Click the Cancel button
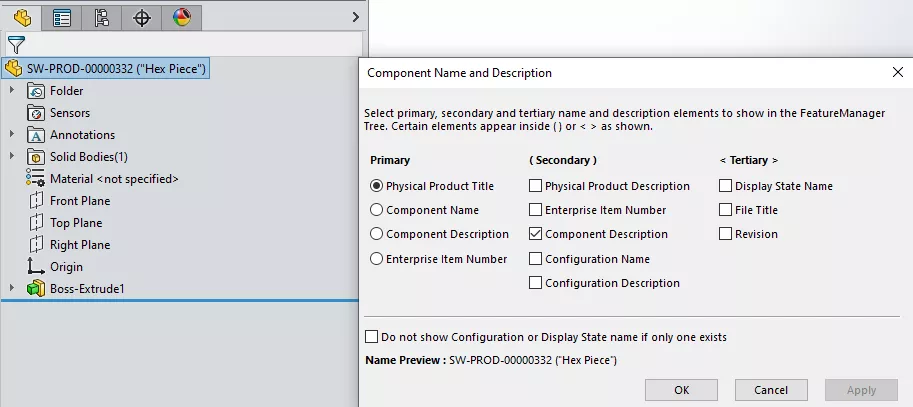The width and height of the screenshot is (913, 407). click(x=771, y=390)
